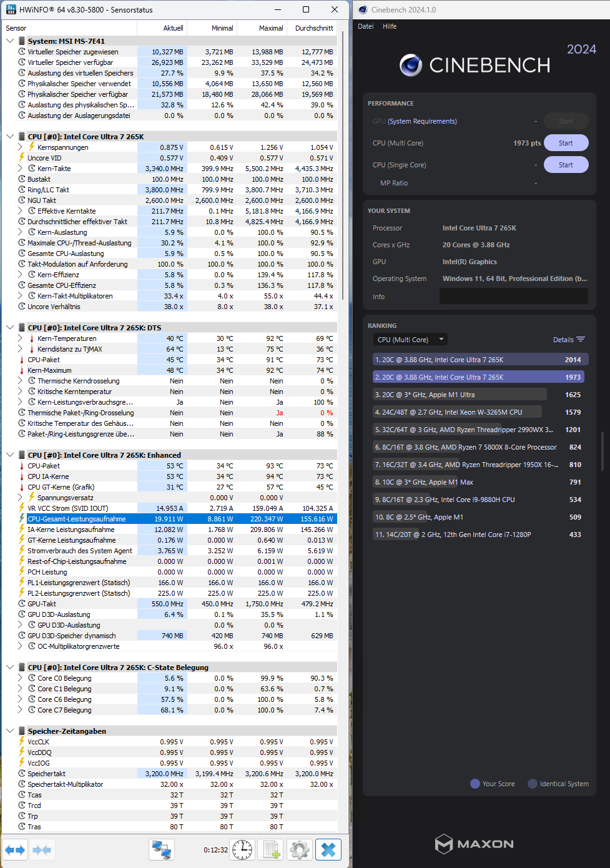This screenshot has height=868, width=610.
Task: Collapse the System: MSI MS-7E41 section
Action: point(9,40)
